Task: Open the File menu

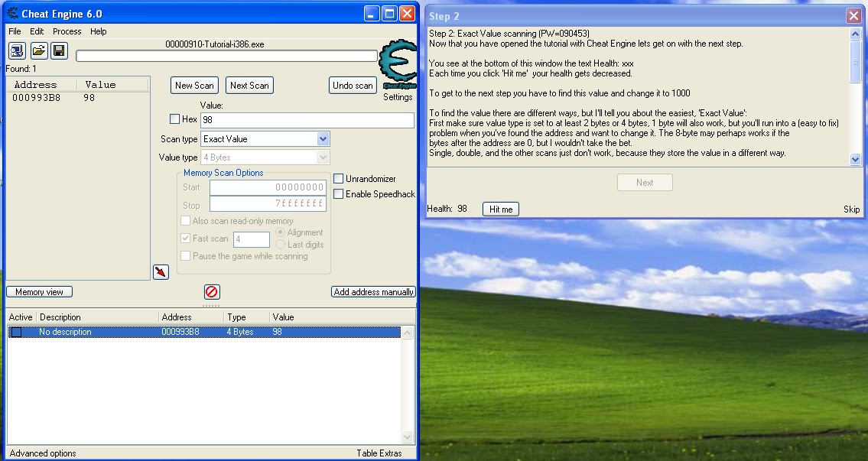Action: click(15, 31)
